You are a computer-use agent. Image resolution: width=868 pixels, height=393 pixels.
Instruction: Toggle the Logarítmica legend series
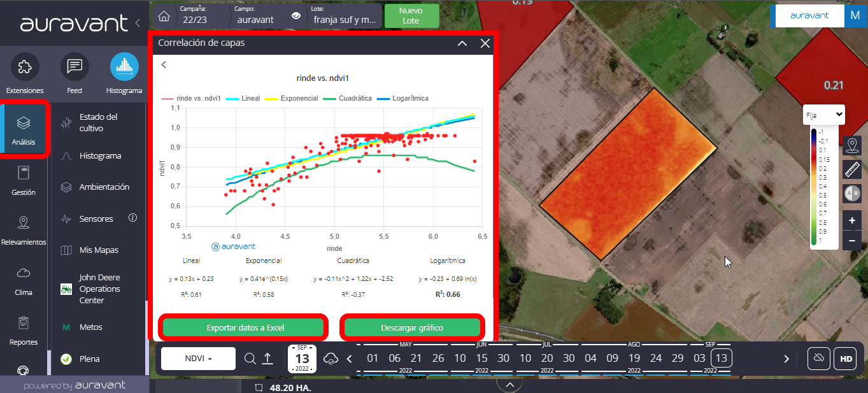click(402, 98)
